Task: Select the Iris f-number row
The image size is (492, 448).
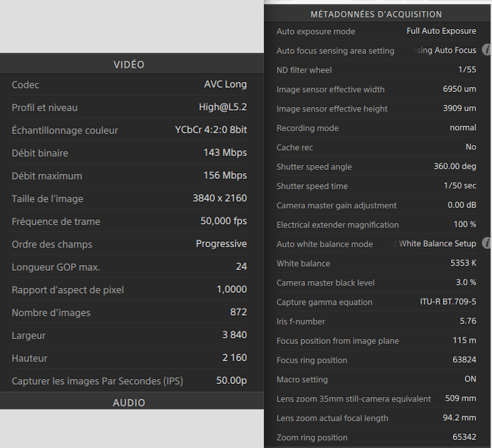Action: (x=376, y=321)
